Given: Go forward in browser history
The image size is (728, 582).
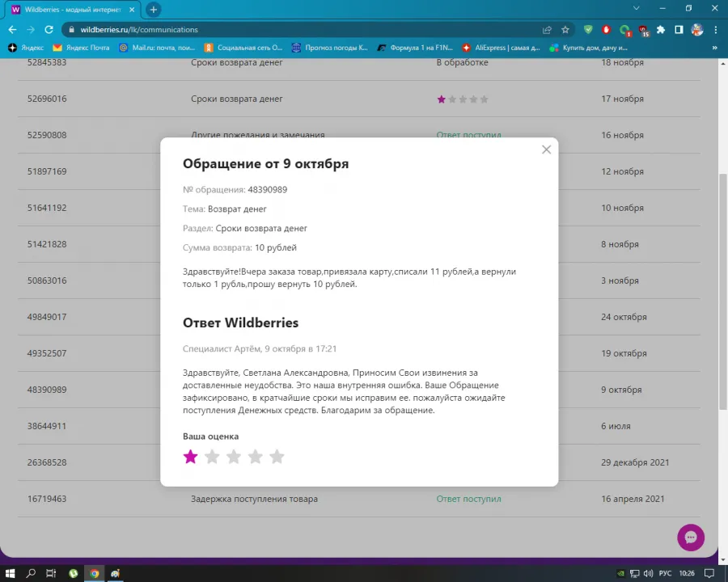Looking at the screenshot, I should [31, 30].
